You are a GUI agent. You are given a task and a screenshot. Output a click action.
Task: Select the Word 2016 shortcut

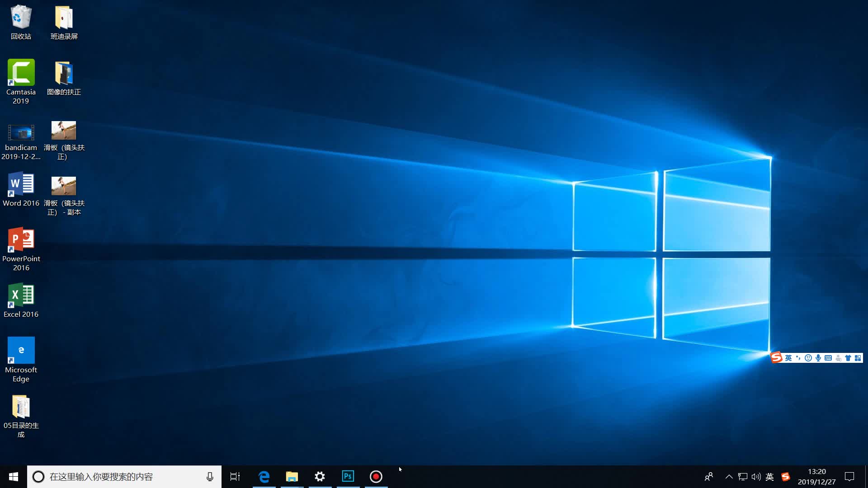point(21,189)
